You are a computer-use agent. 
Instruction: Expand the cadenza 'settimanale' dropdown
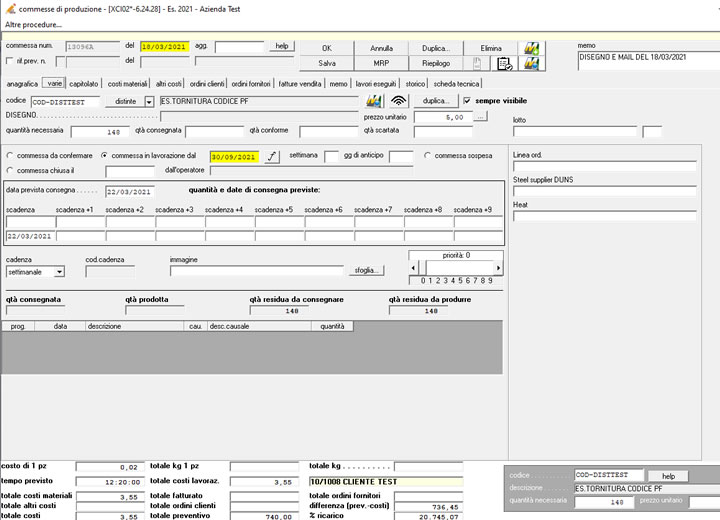(59, 271)
